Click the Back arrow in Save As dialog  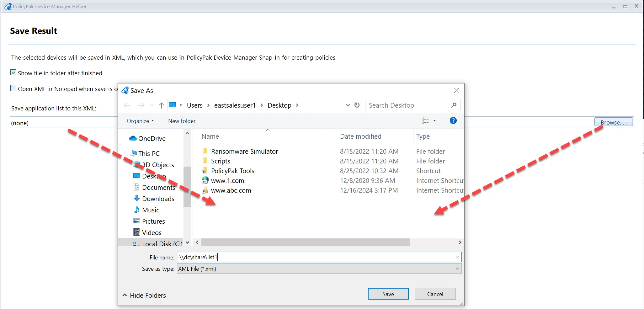click(x=127, y=105)
